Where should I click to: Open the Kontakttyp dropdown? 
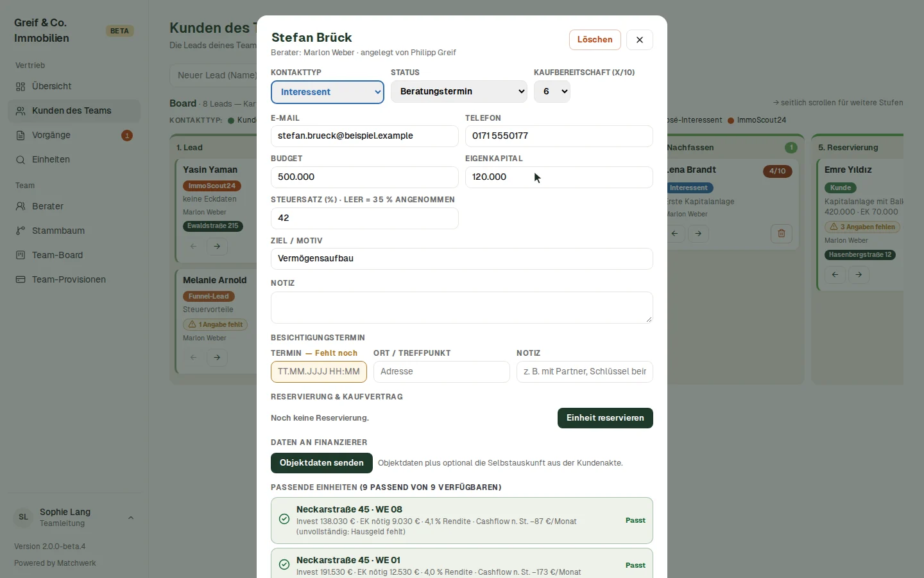(x=327, y=92)
